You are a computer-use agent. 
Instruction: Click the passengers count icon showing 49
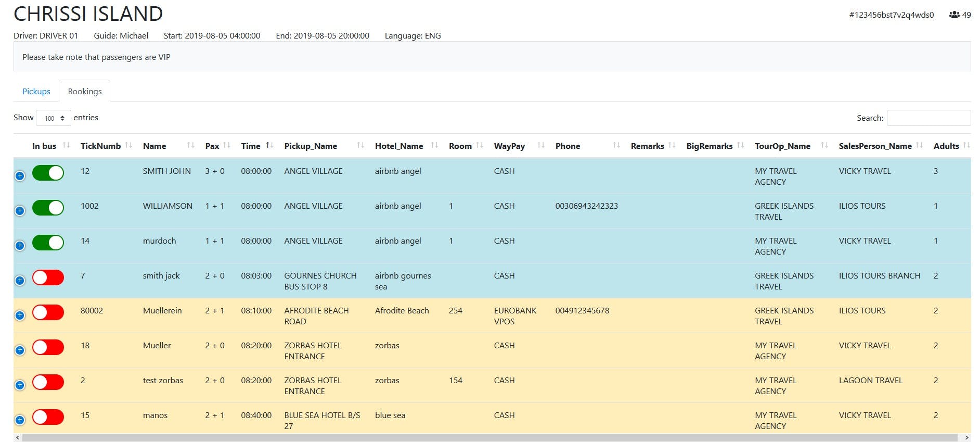954,15
